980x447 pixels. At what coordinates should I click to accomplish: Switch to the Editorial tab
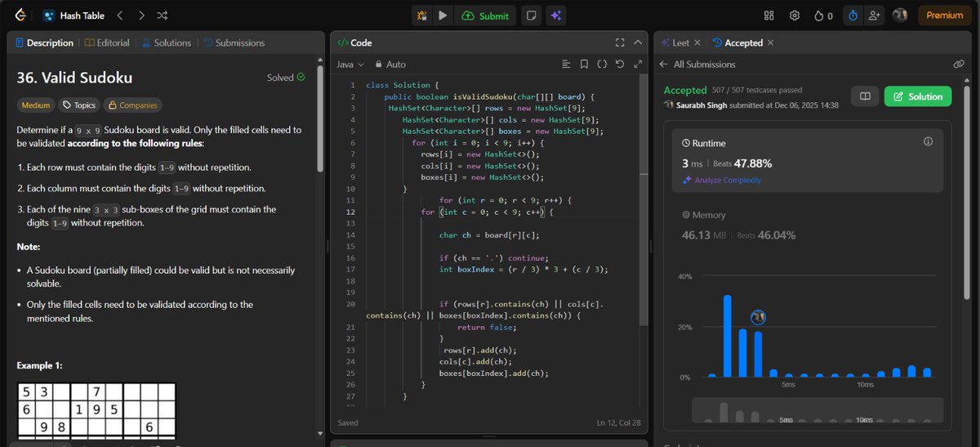[107, 42]
